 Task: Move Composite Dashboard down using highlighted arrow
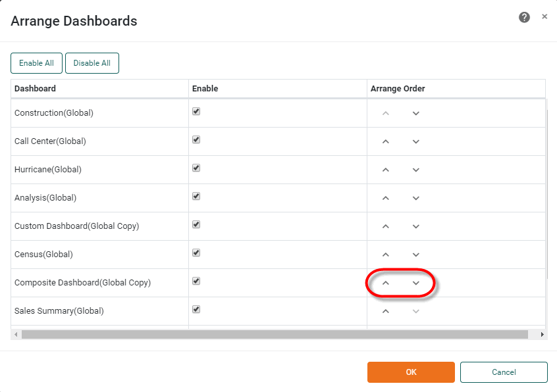coord(415,282)
